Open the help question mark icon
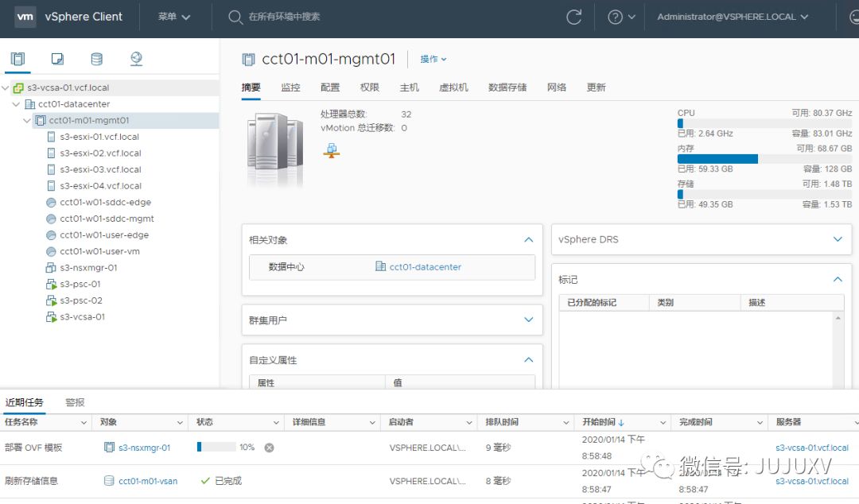Screen dimensions: 859x504 (615, 17)
